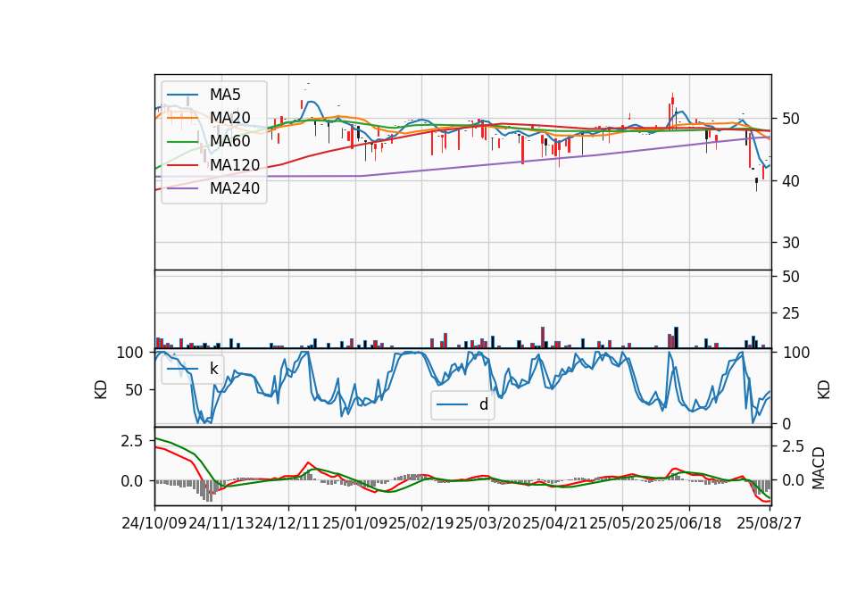Viewport: 857px width, 616px height.
Task: Click the 25/08/27 date tick label
Action: click(x=769, y=524)
